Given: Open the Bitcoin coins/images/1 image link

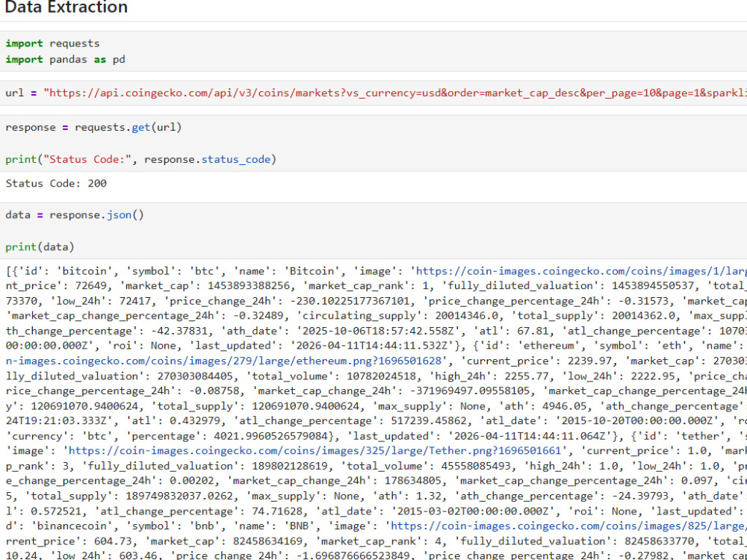Looking at the screenshot, I should click(x=581, y=271).
